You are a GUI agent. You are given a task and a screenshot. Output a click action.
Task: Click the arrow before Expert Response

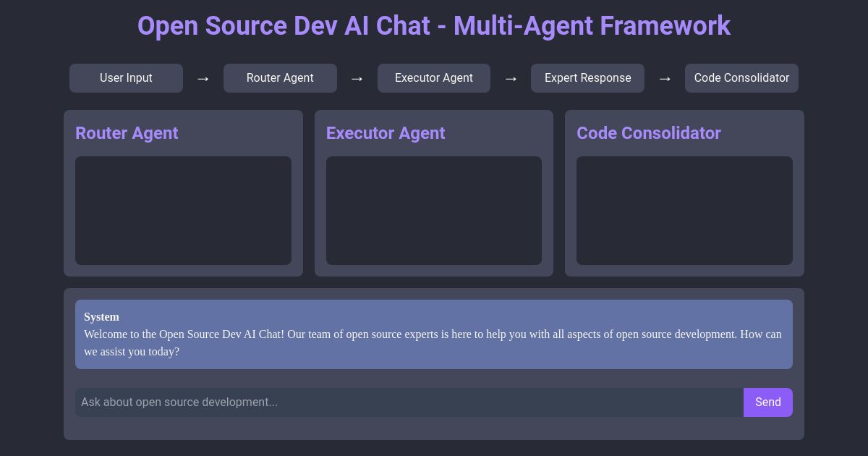coord(511,78)
